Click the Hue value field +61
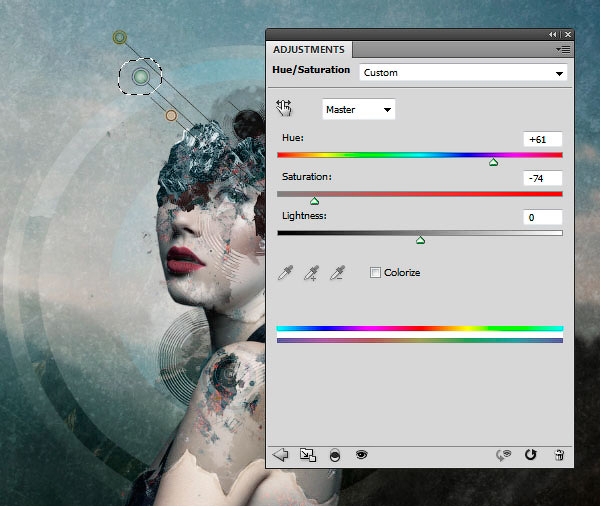This screenshot has height=506, width=600. (543, 139)
